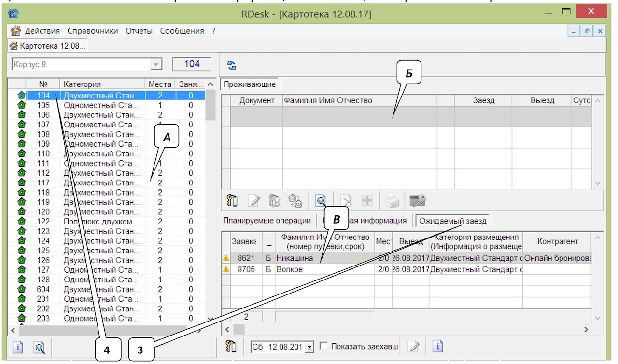
Task: Click the magnifier icon below the room list
Action: pos(39,347)
